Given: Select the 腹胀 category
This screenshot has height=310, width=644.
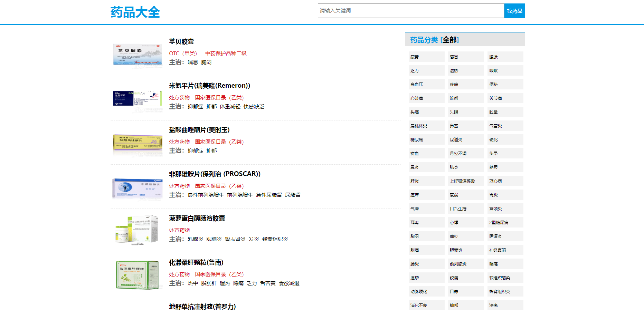Looking at the screenshot, I should point(505,57).
